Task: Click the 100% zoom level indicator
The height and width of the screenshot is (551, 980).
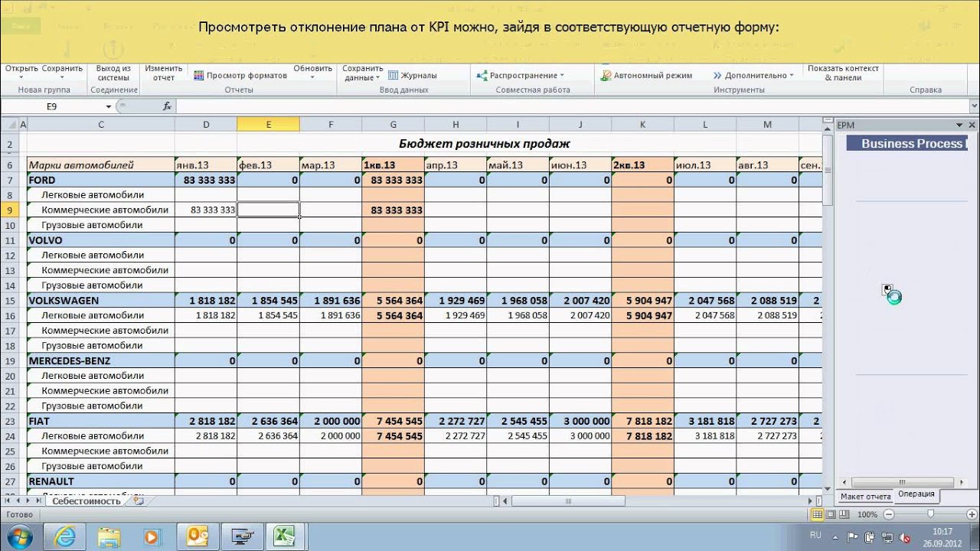Action: tap(867, 515)
